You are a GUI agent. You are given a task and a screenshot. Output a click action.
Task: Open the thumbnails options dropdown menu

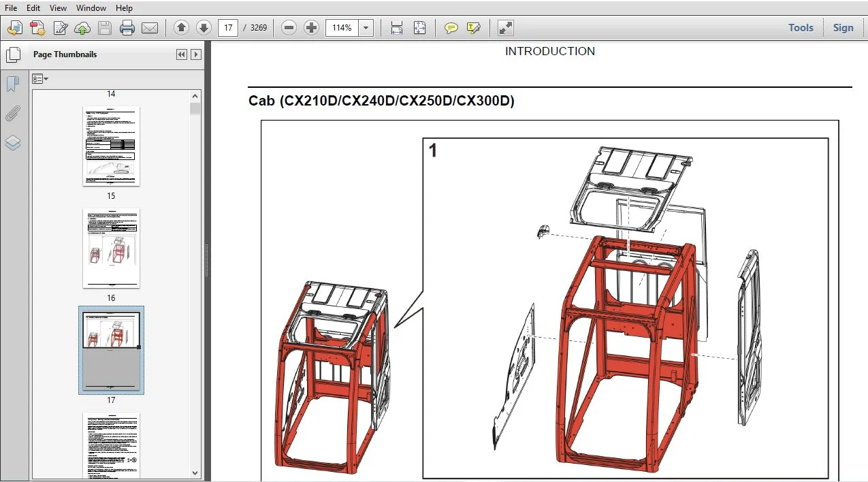(40, 79)
